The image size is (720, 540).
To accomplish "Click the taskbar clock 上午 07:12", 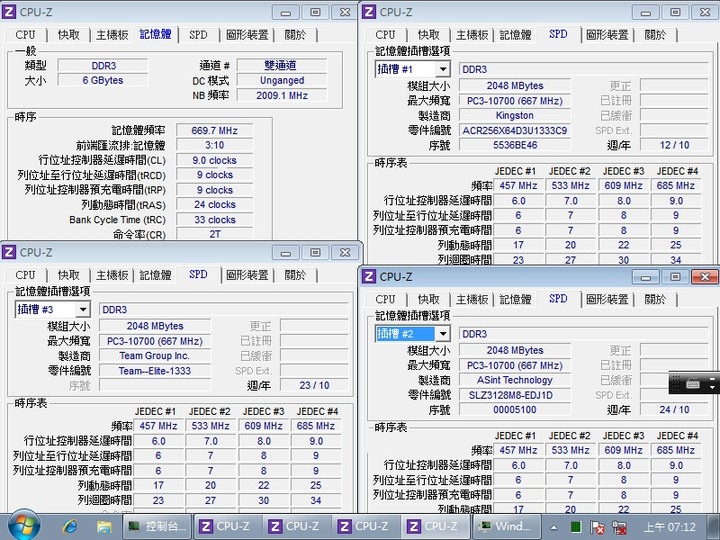I will pyautogui.click(x=670, y=527).
